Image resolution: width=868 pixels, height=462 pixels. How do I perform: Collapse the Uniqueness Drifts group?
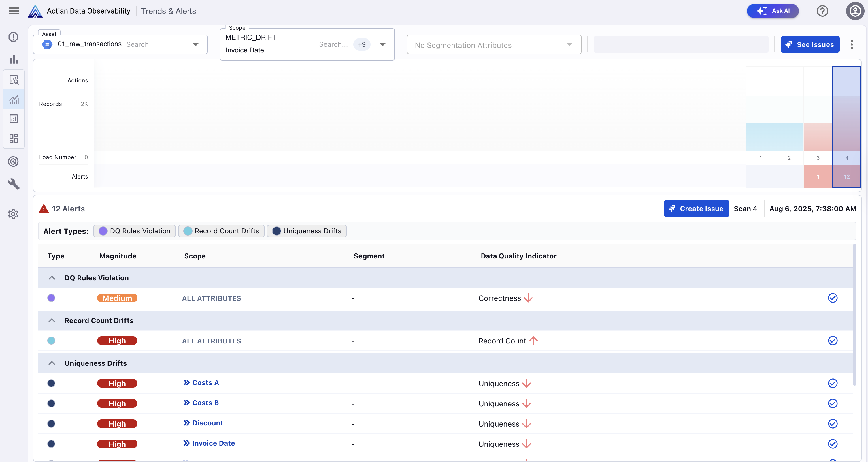52,363
